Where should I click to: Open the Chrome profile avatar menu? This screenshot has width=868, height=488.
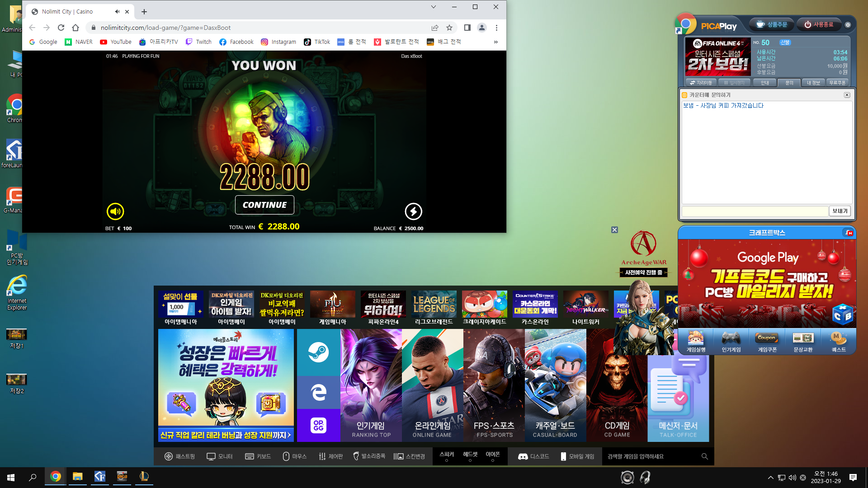482,28
